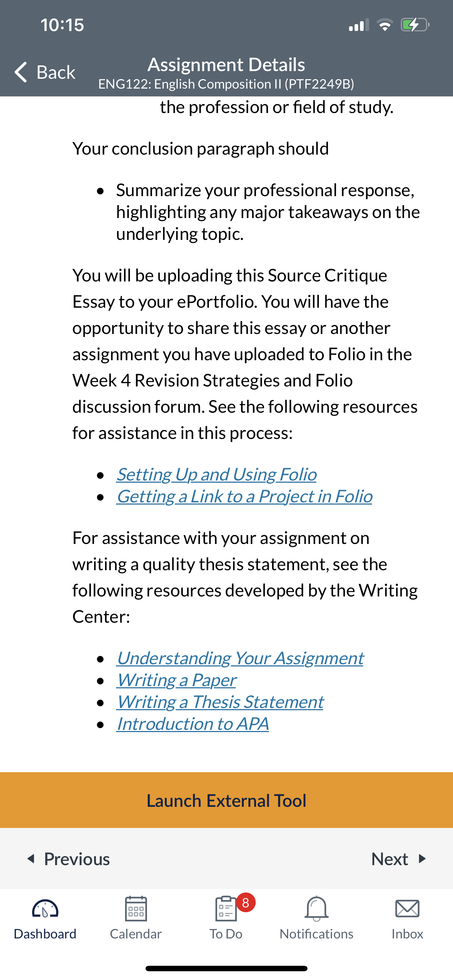The height and width of the screenshot is (980, 453).
Task: Tap the red 8 badge on To Do
Action: (x=245, y=902)
